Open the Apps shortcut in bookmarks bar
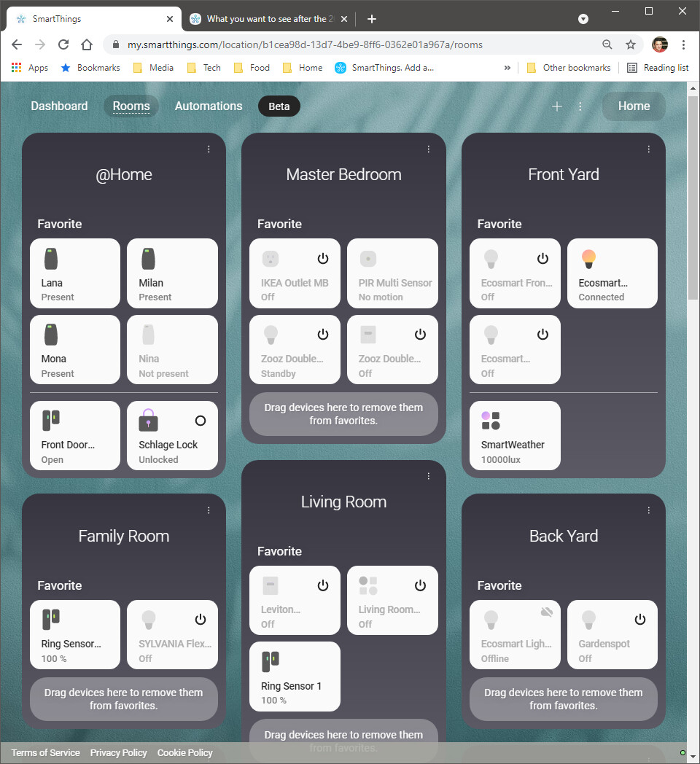 [30, 68]
